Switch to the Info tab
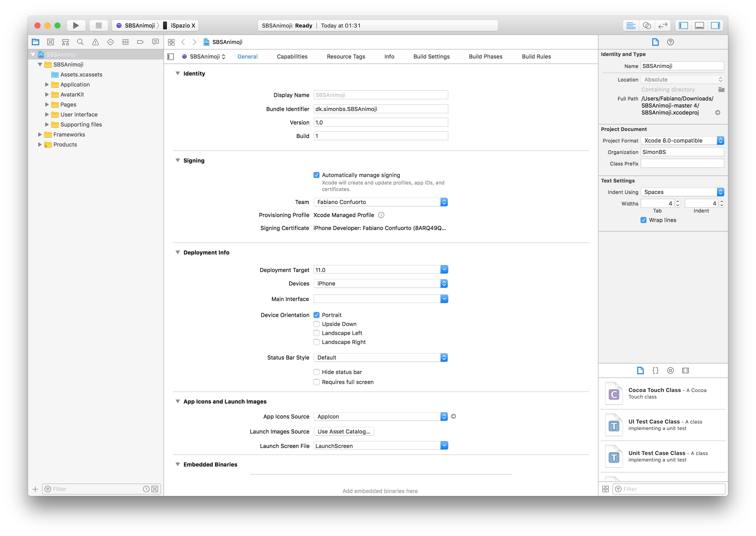The width and height of the screenshot is (756, 536). (389, 56)
